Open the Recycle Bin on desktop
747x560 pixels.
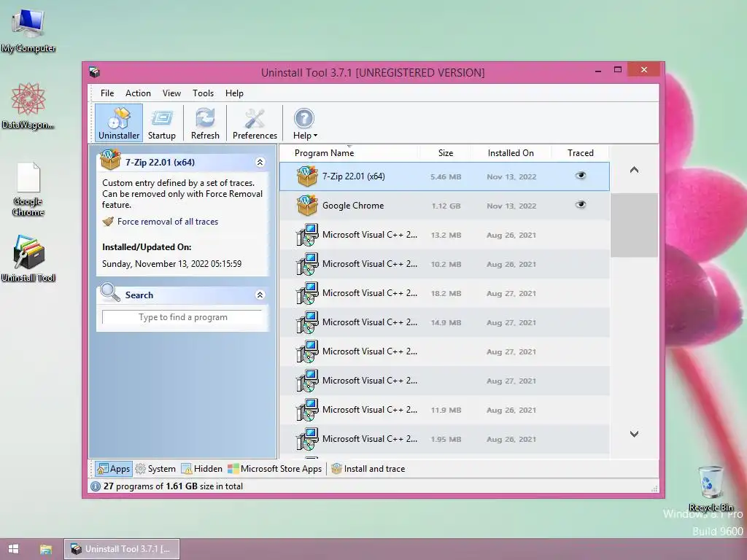[711, 489]
